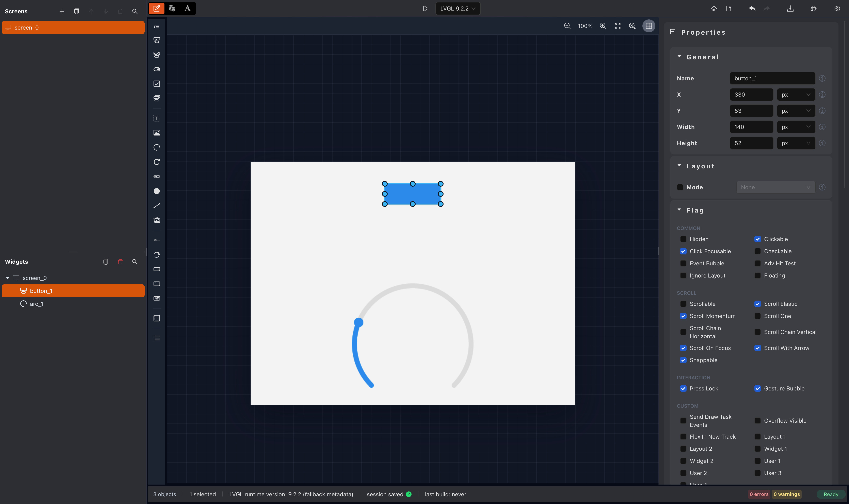Copy widget in Widgets panel header
The image size is (849, 504).
pyautogui.click(x=106, y=262)
